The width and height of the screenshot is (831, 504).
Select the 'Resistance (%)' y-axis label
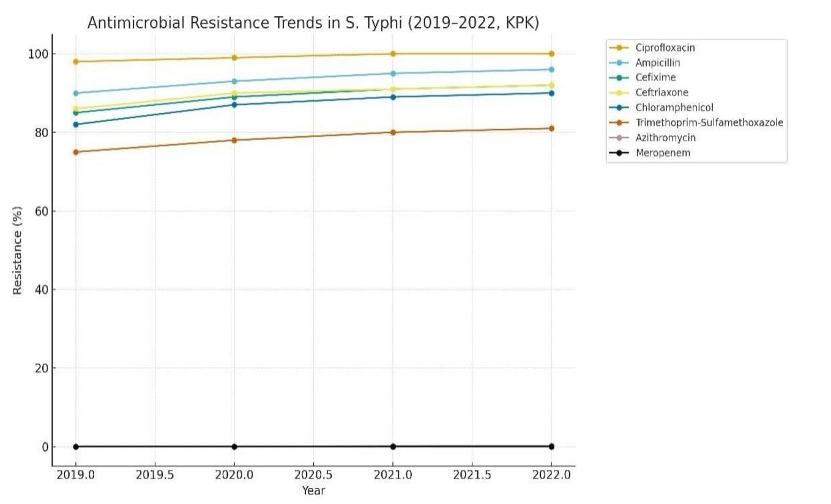17,250
